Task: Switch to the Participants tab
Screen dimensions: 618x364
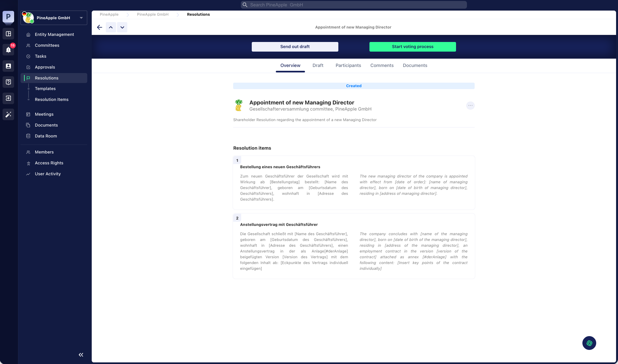Action: tap(348, 65)
